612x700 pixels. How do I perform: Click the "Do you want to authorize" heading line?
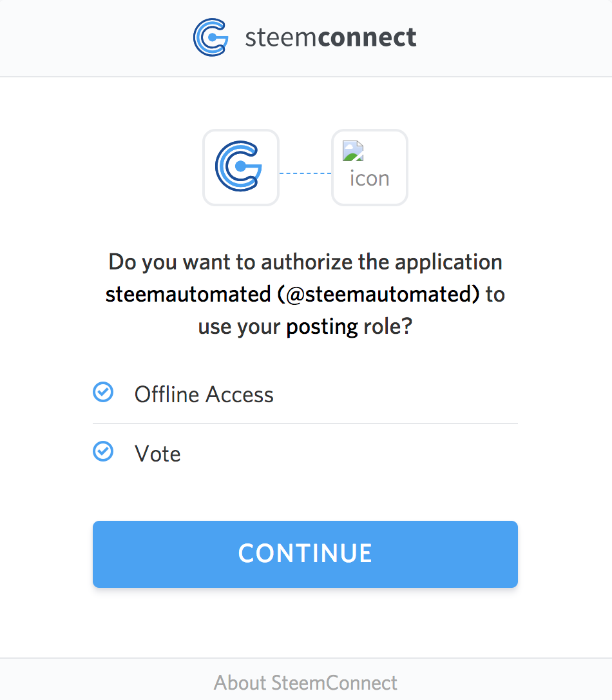pyautogui.click(x=305, y=262)
